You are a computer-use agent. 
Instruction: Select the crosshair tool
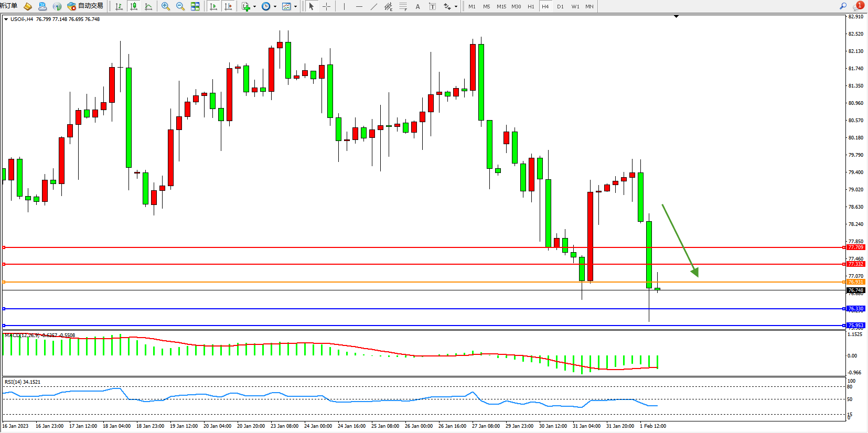[x=326, y=6]
